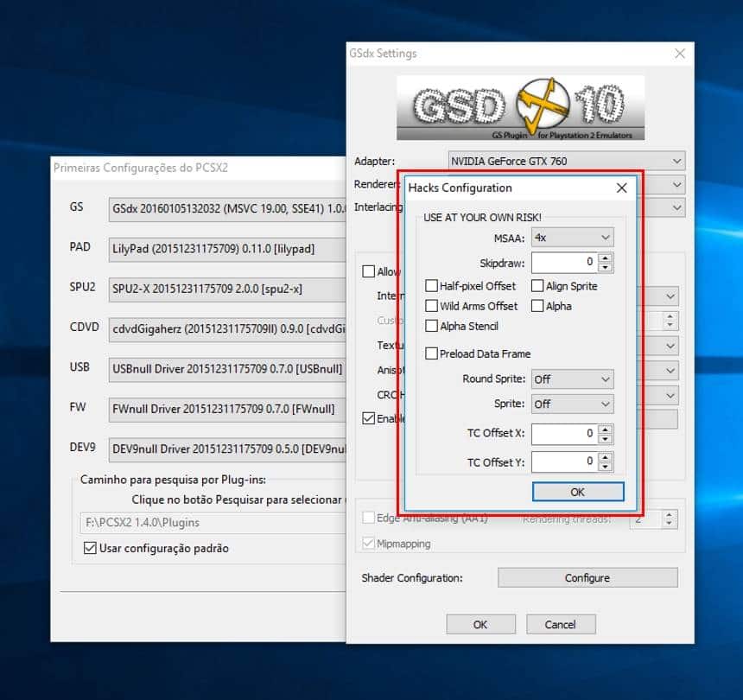Open the Anisotropic filtering dropdown arrow
The image size is (743, 700).
(670, 371)
